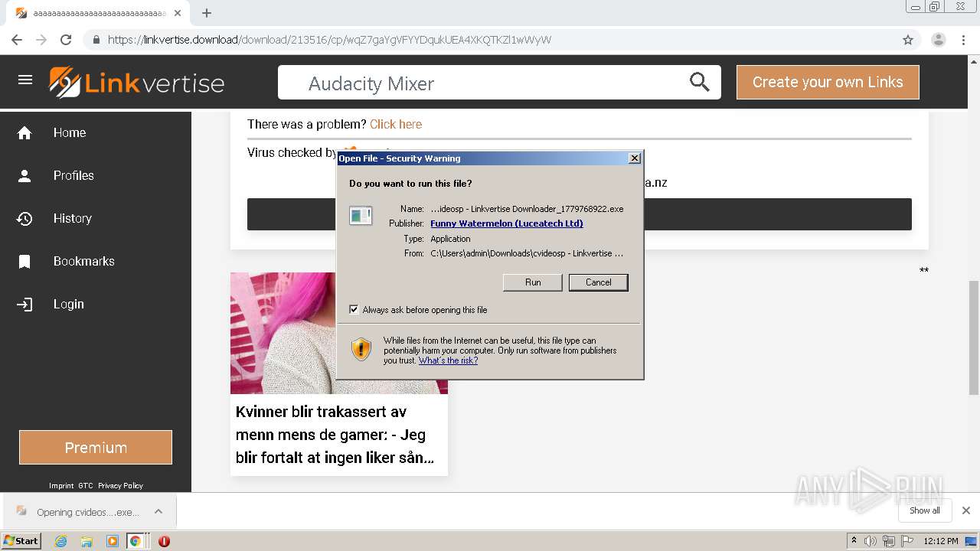Click the Chrome taskbar icon
Viewport: 980px width, 551px height.
(136, 541)
